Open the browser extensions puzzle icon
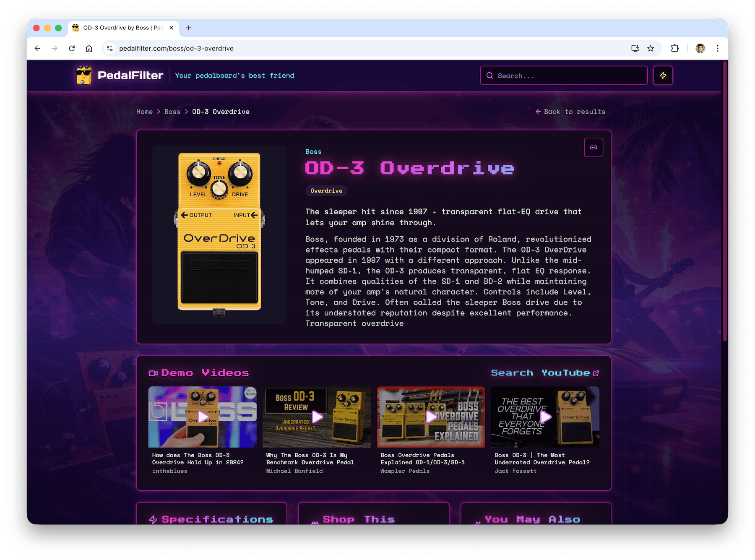The image size is (755, 560). [x=674, y=48]
